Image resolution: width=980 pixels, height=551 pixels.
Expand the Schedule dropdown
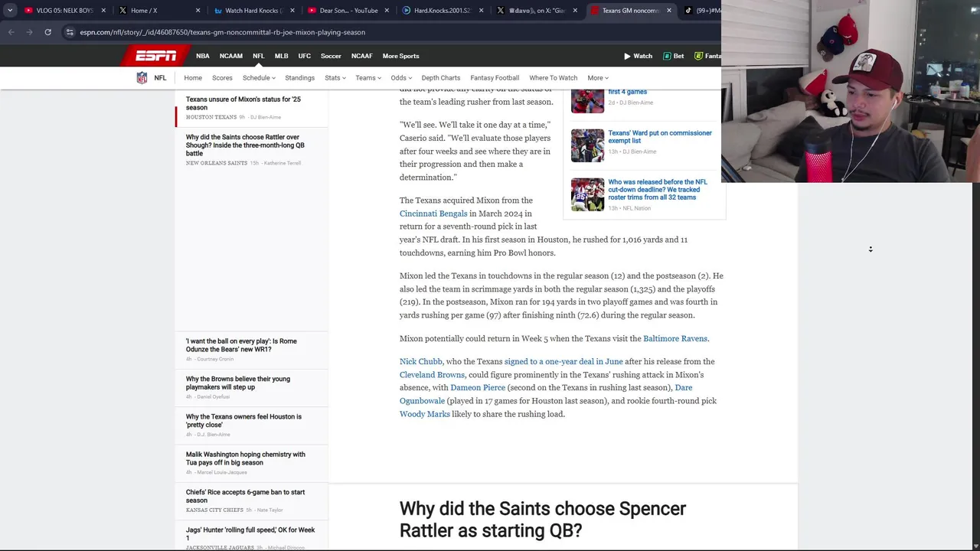point(259,78)
